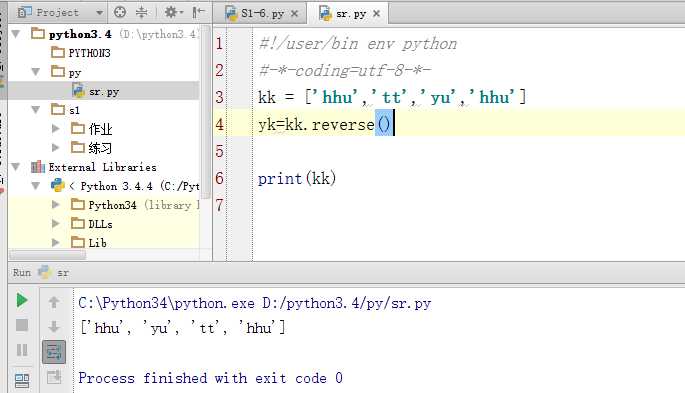This screenshot has width=685, height=393.
Task: Expand the DLLs folder
Action: click(55, 224)
